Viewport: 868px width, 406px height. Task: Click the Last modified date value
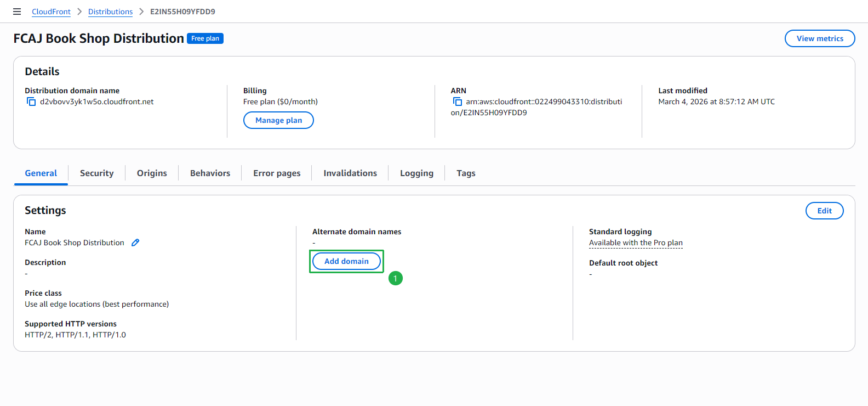coord(716,101)
